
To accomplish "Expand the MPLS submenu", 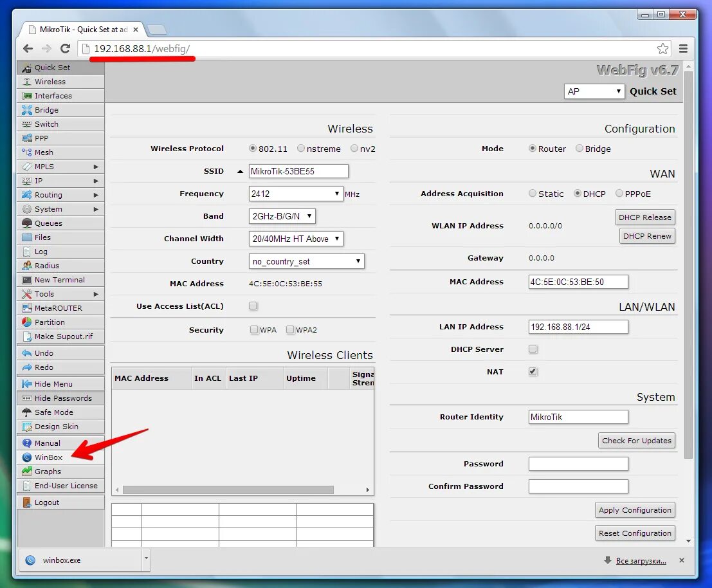I will (96, 167).
